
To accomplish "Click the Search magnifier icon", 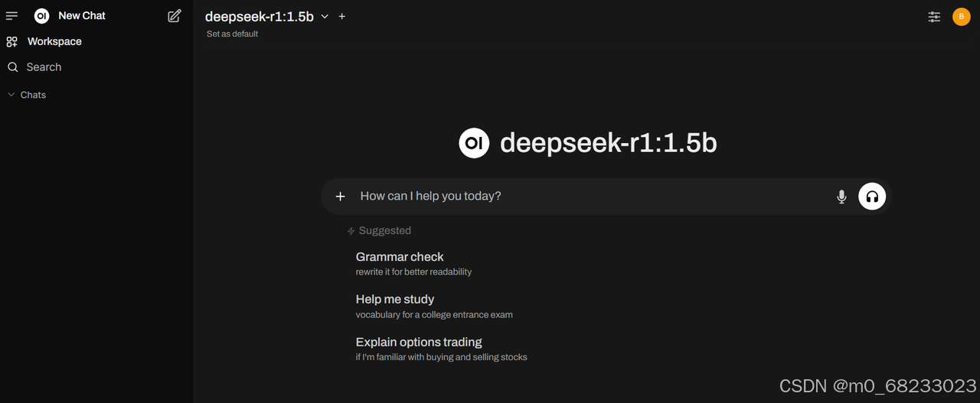I will pos(12,67).
